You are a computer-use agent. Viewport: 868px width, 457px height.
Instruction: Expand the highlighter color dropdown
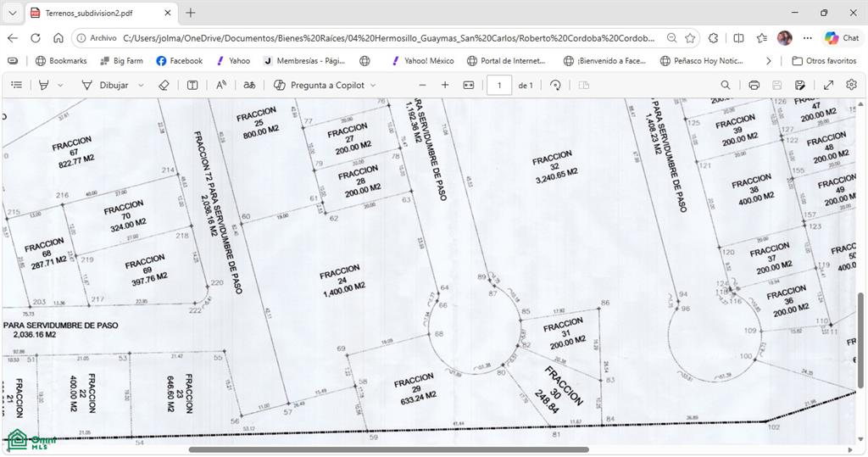[x=60, y=86]
